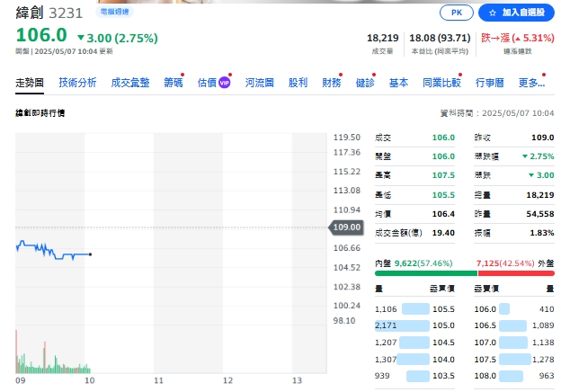Click the 內盤 9,622 (57.46%) label
Image resolution: width=561 pixels, height=392 pixels.
point(414,263)
